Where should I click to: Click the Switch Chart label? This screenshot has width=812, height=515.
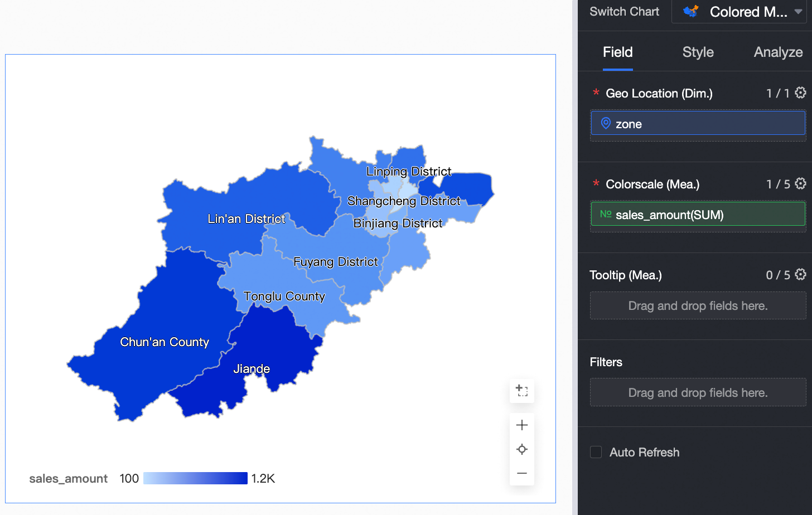pyautogui.click(x=624, y=12)
